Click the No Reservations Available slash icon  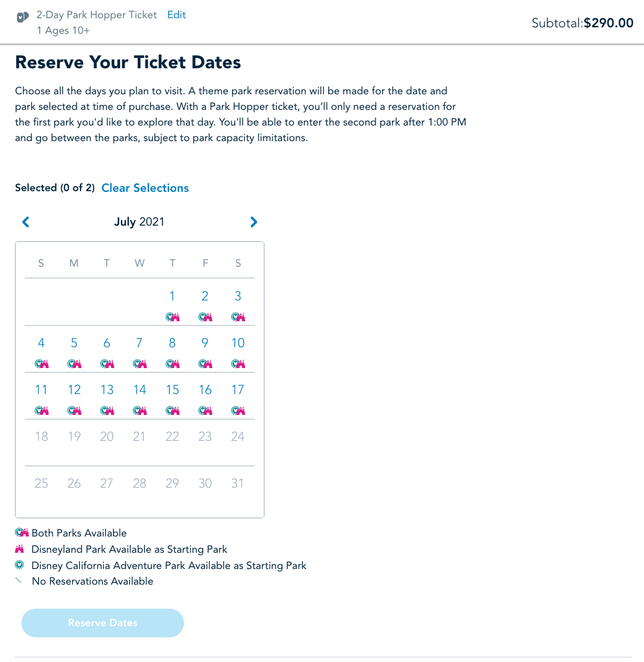coord(18,581)
